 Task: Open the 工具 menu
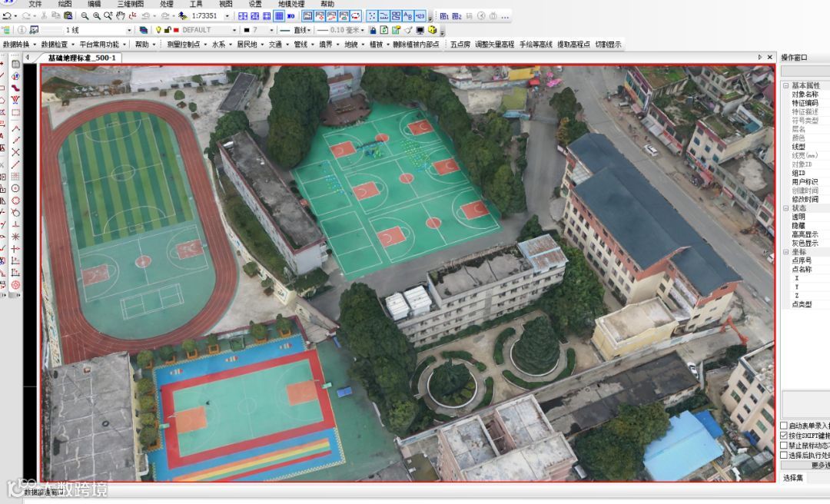196,4
